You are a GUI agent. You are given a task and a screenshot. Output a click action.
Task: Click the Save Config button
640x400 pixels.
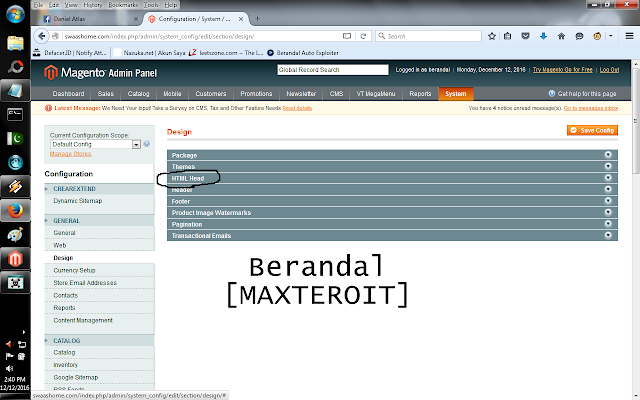point(592,130)
